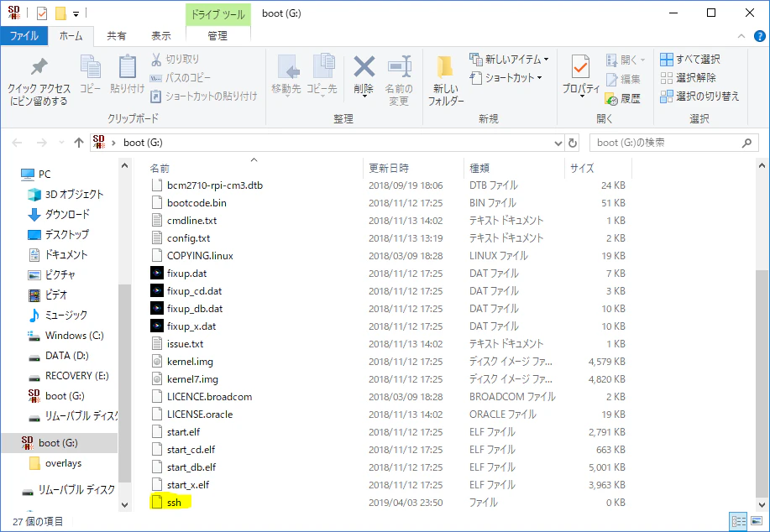Open the Shortcut (easy access) dropdown

(x=539, y=77)
